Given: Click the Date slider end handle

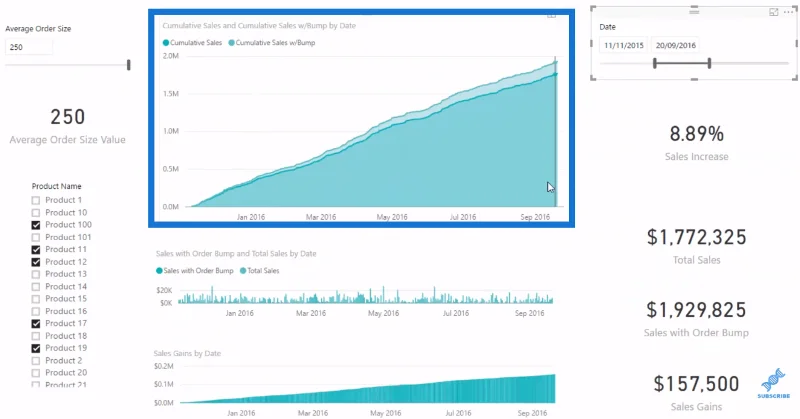Looking at the screenshot, I should click(x=709, y=63).
